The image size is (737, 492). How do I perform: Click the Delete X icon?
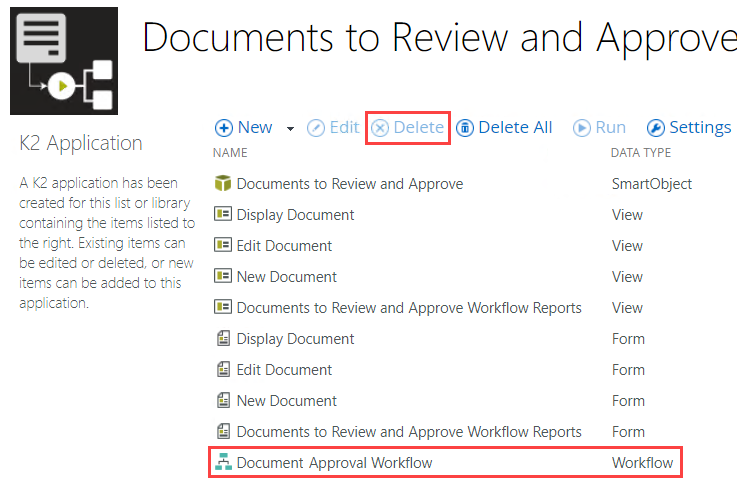click(x=380, y=128)
